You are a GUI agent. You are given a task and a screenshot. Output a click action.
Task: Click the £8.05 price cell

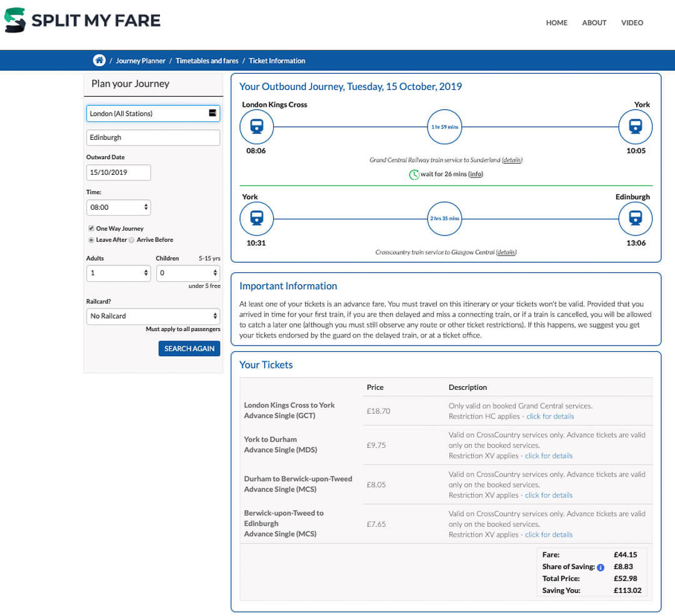pos(376,485)
